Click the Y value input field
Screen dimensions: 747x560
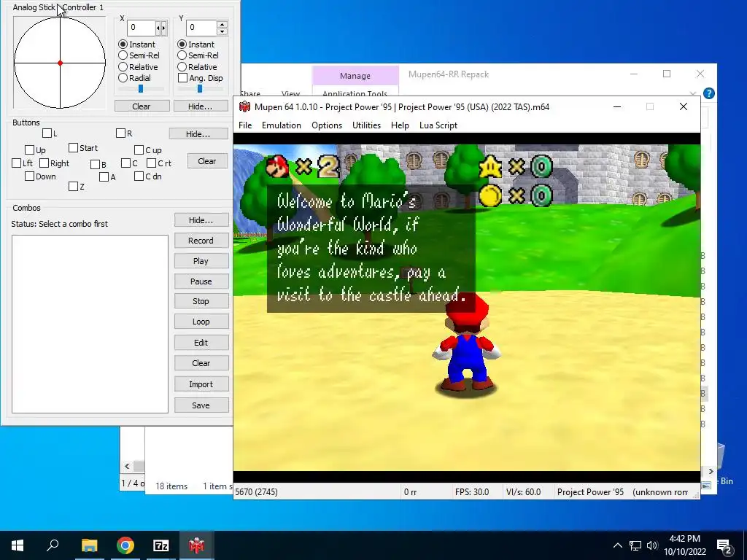[x=201, y=28]
